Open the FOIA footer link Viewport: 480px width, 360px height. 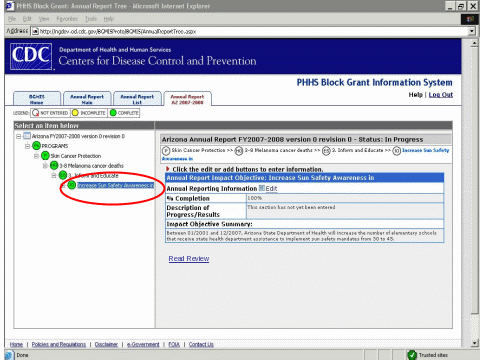174,344
